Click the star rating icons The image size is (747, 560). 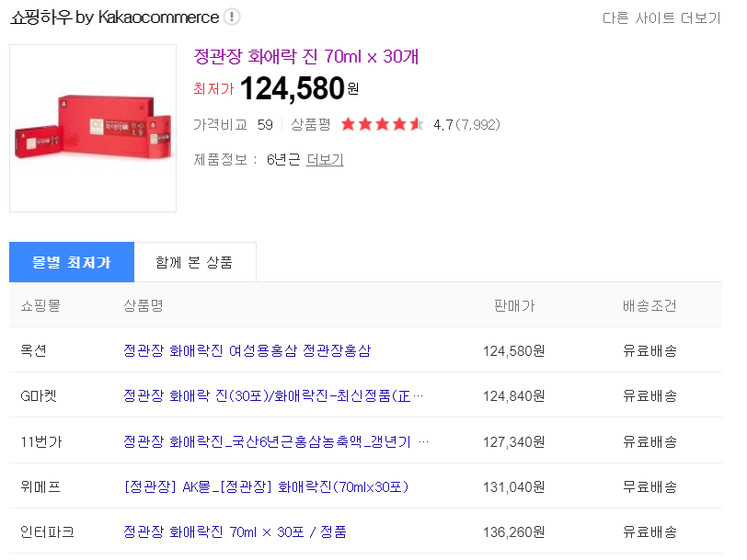click(x=382, y=124)
